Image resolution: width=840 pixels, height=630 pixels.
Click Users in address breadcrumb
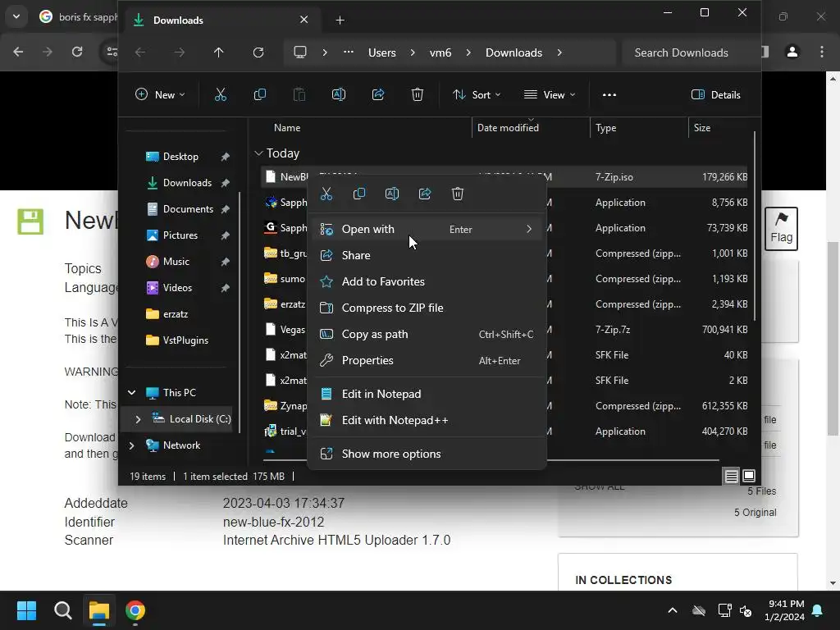click(382, 52)
